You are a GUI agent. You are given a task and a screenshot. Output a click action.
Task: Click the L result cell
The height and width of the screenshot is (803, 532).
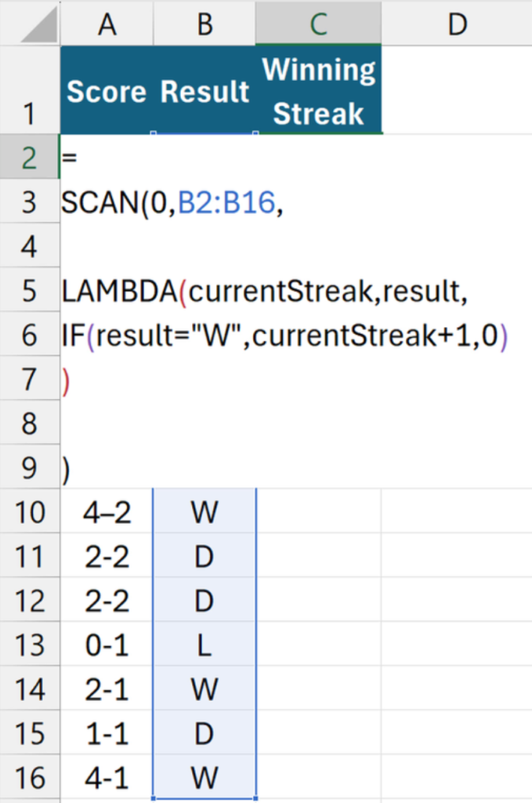(x=204, y=645)
